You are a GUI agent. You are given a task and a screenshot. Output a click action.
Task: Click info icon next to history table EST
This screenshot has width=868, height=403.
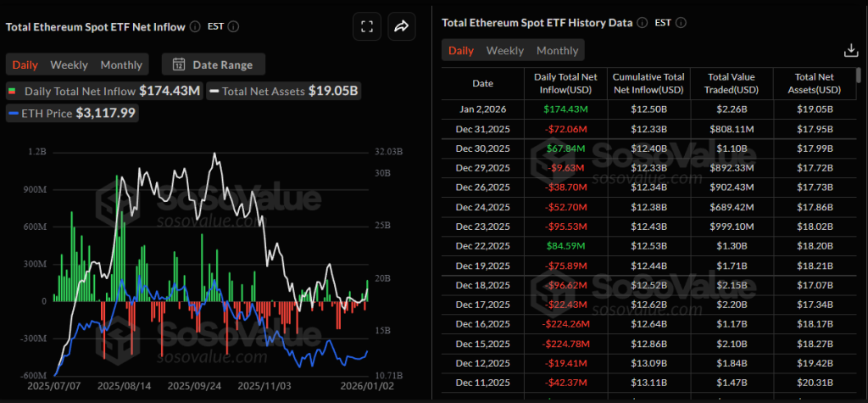[682, 23]
